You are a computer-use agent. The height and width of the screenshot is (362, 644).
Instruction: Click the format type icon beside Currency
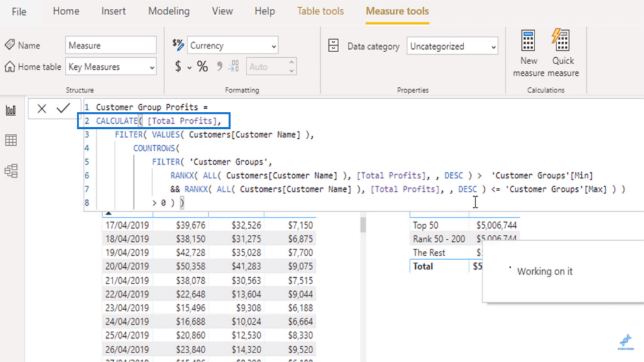pos(178,45)
